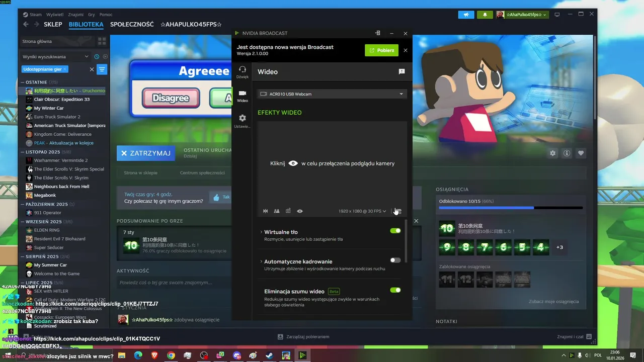Click the mirror/flip camera icon under the preview
Viewport: 644px width, 362px height.
[266, 211]
